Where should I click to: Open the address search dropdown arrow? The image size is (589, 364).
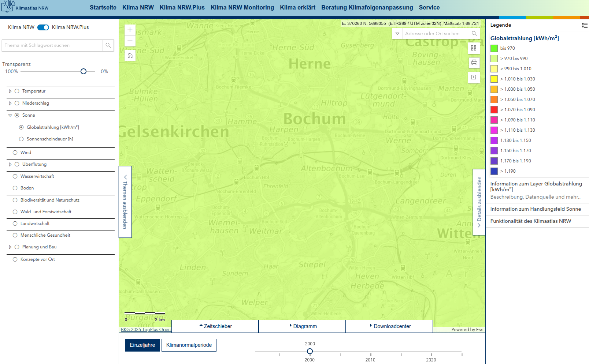pyautogui.click(x=397, y=34)
